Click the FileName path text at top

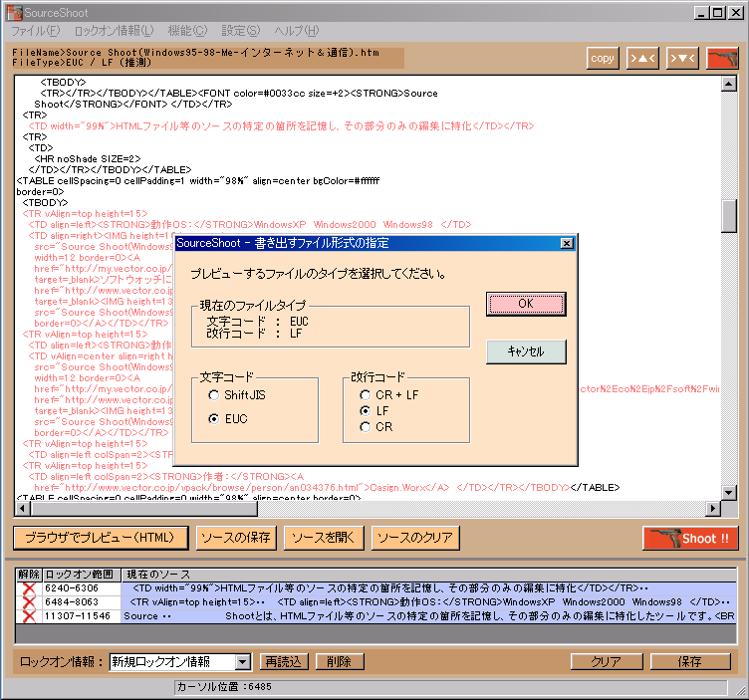click(x=196, y=53)
